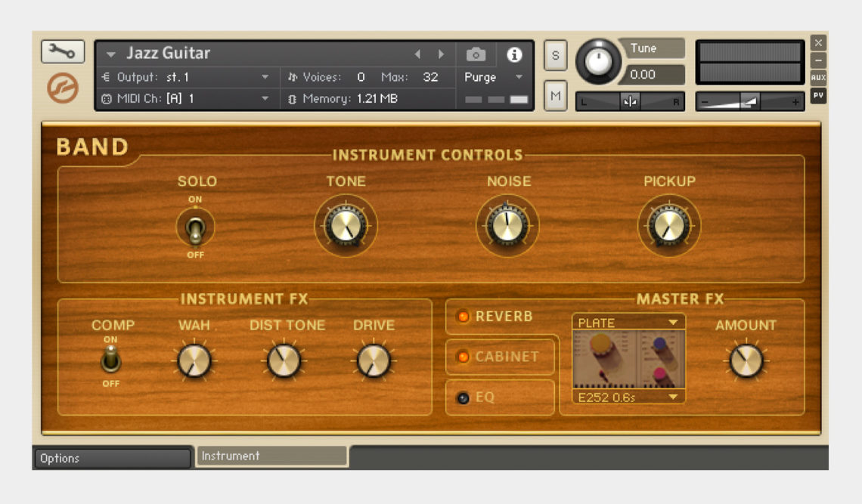Click the MIDI channel icon
Viewport: 862px width, 504px height.
(x=106, y=98)
